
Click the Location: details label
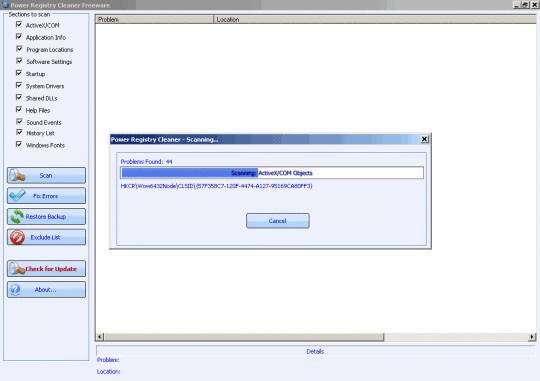click(x=108, y=372)
